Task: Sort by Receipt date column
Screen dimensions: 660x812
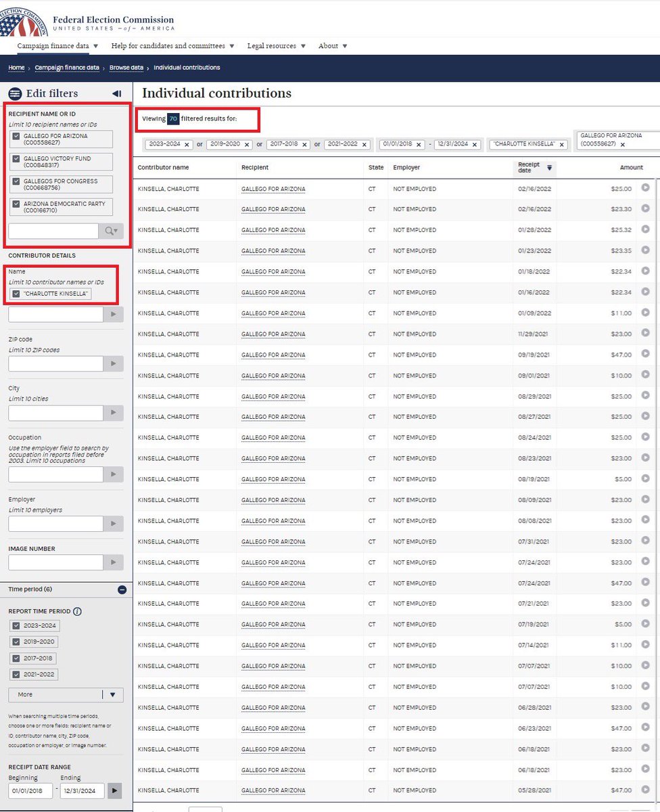Action: coord(534,167)
